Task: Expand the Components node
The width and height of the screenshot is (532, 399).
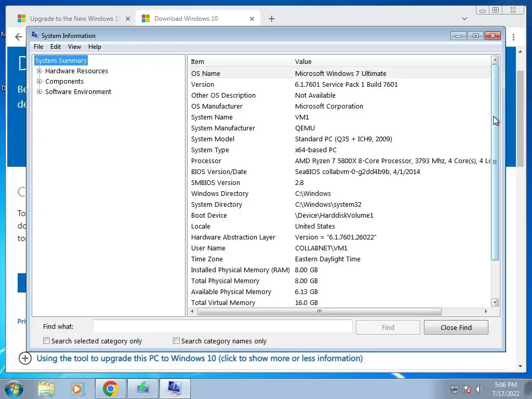Action: (x=39, y=82)
